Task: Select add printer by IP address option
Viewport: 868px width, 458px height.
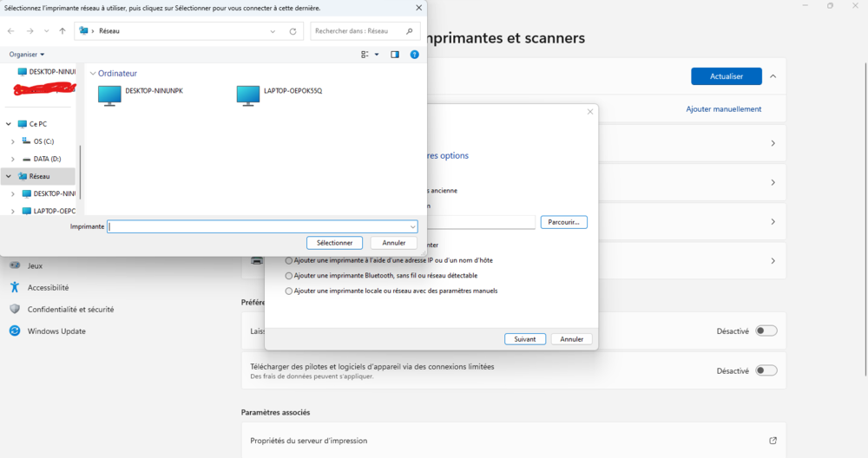Action: 289,260
